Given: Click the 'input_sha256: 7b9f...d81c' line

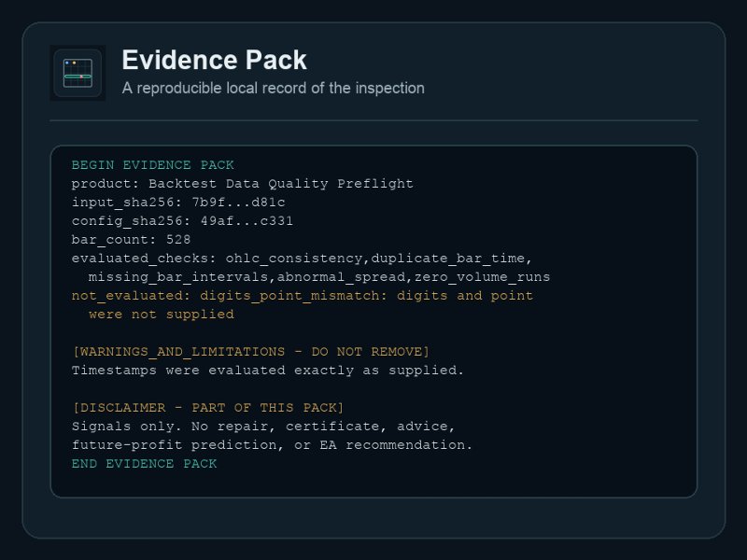Looking at the screenshot, I should tap(178, 203).
